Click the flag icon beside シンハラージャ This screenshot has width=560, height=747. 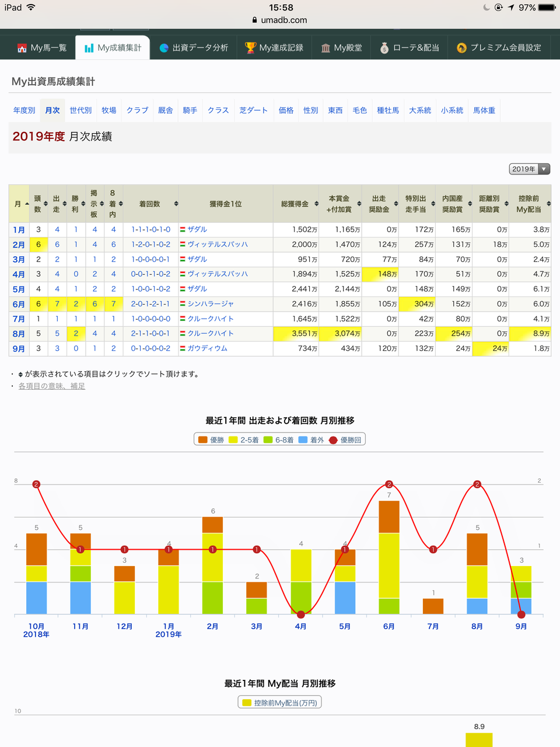[184, 303]
